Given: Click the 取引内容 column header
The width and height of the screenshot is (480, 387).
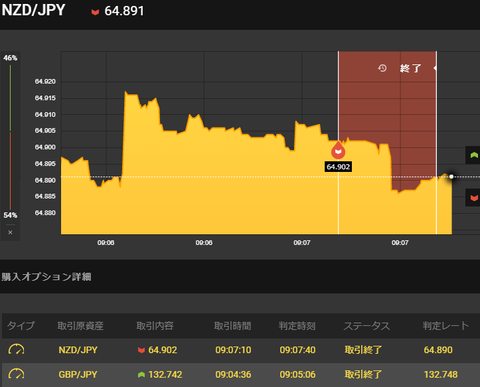Looking at the screenshot, I should click(x=155, y=326).
